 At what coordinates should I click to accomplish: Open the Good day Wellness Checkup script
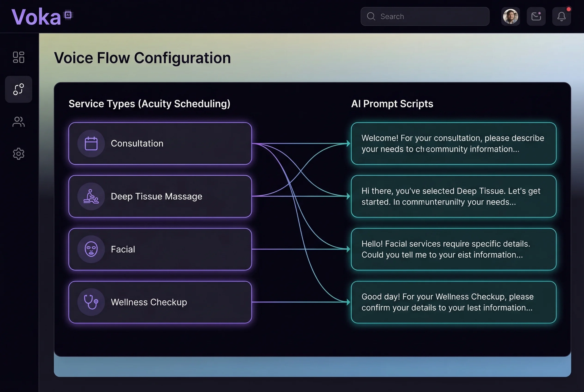tap(453, 302)
